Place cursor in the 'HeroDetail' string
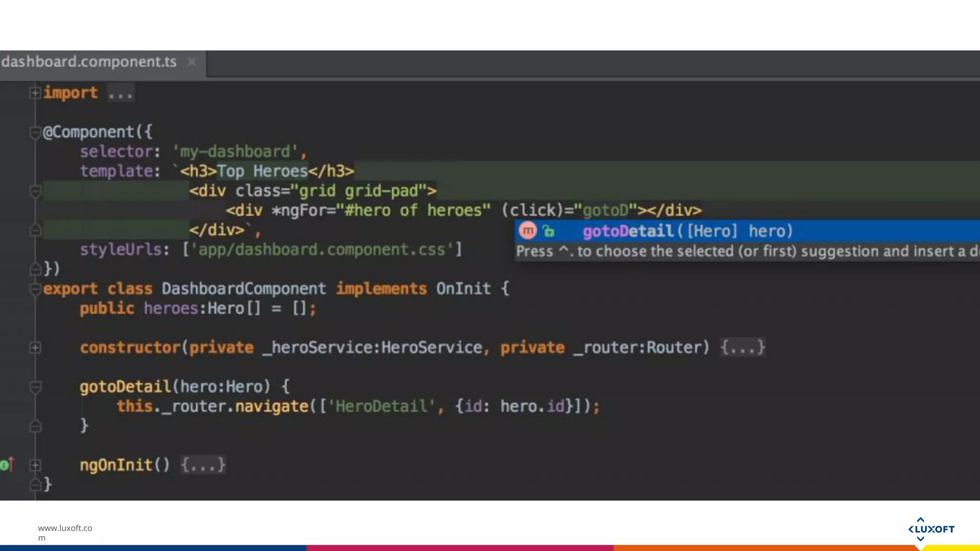Screen dimensions: 980x551 [x=381, y=407]
